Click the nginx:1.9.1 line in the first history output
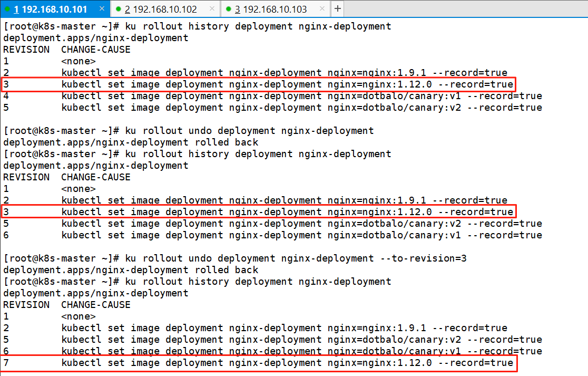Image resolution: width=588 pixels, height=376 pixels. pyautogui.click(x=255, y=73)
